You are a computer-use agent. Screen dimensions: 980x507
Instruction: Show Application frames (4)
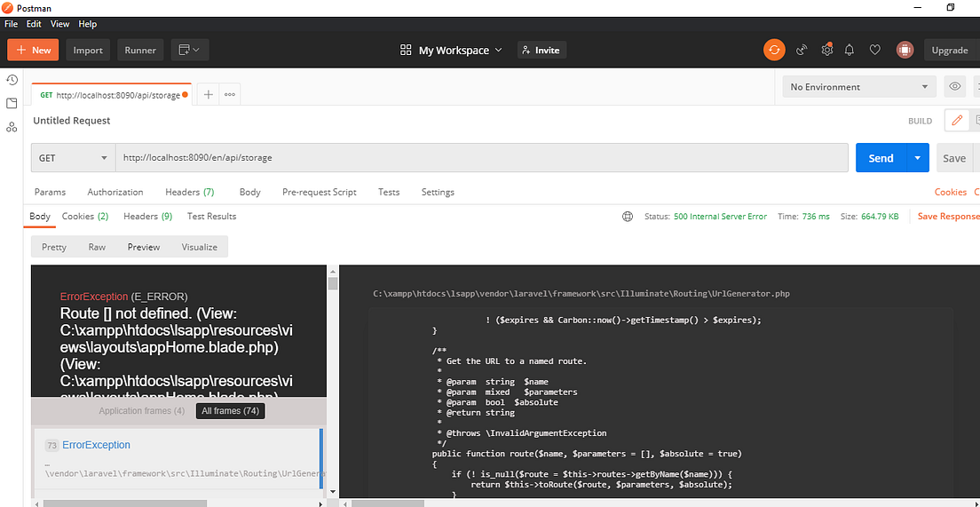142,411
